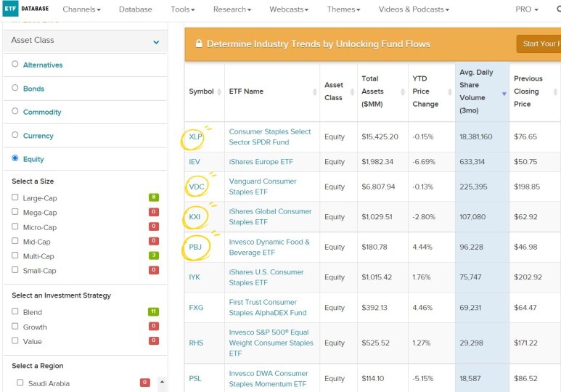The height and width of the screenshot is (392, 561).
Task: Select the Commodity radio button
Action: pos(15,111)
